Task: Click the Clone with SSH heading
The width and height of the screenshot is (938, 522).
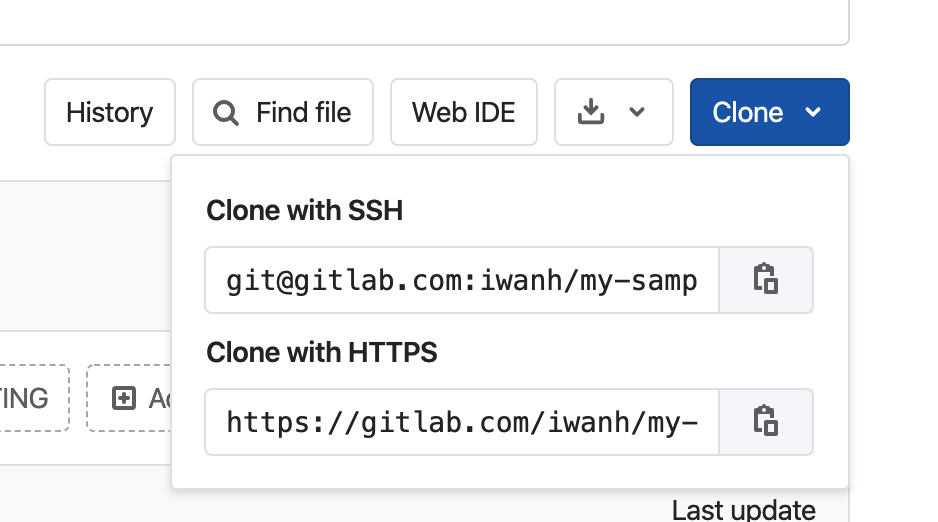Action: tap(304, 211)
